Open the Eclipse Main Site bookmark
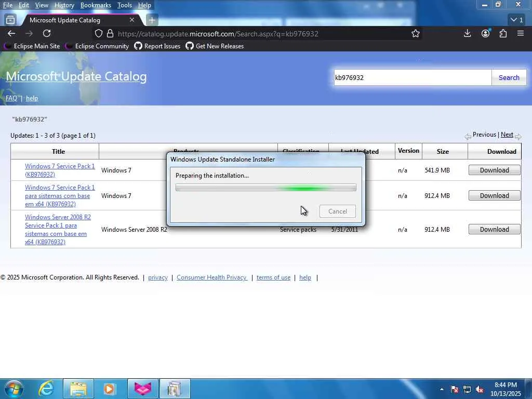 coord(32,46)
